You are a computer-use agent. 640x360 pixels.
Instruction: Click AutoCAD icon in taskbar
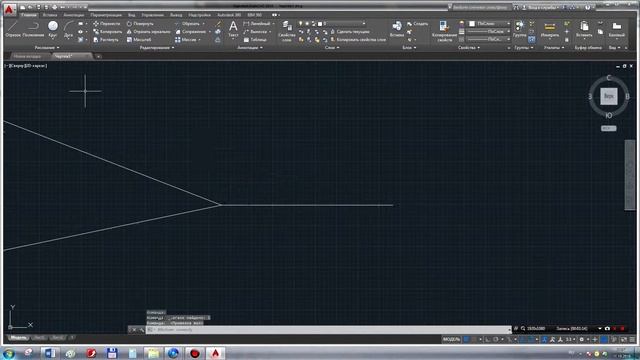tap(215, 353)
